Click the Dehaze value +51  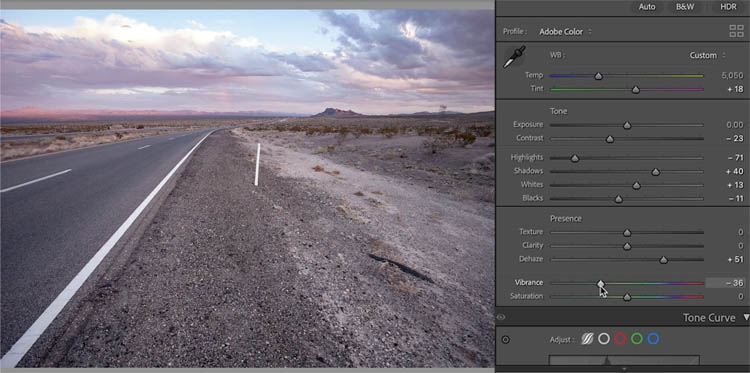point(735,259)
